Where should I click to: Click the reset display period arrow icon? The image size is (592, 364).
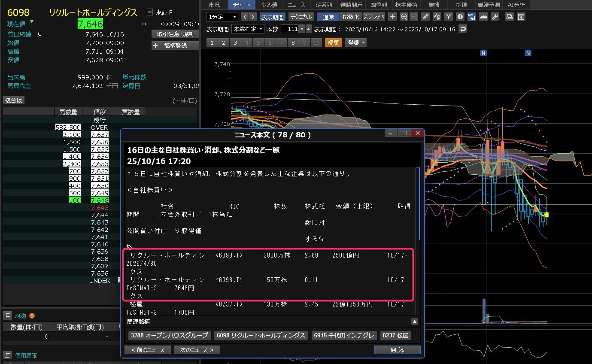pos(462,29)
